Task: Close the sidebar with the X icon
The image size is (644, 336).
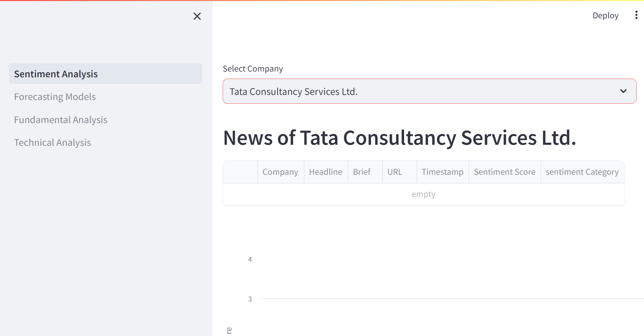Action: 197,16
